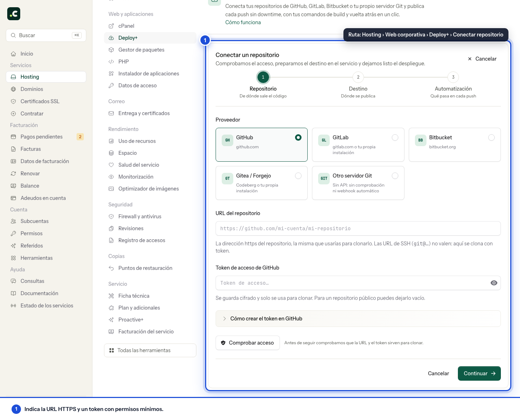The width and height of the screenshot is (520, 420).
Task: Open Optimizador de imágenes
Action: pyautogui.click(x=150, y=189)
